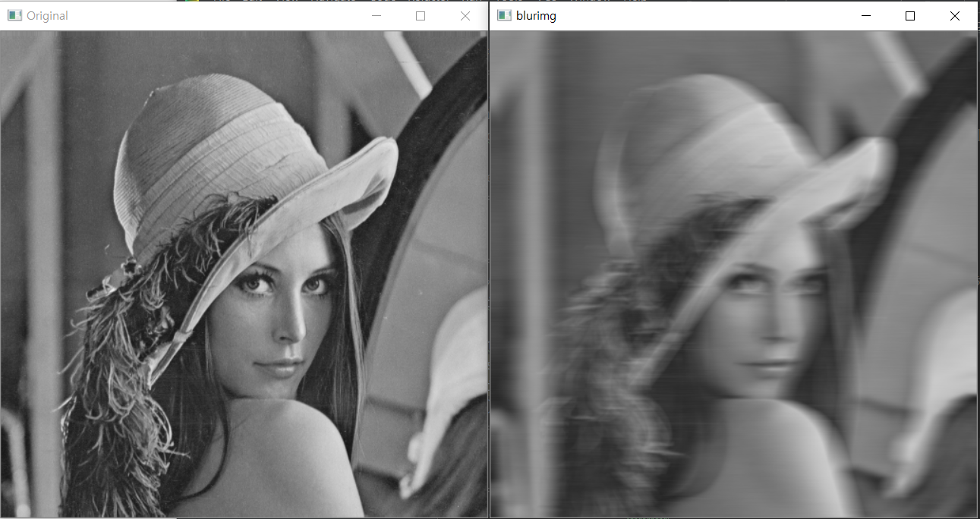
Task: Close the blurimg window
Action: (955, 16)
